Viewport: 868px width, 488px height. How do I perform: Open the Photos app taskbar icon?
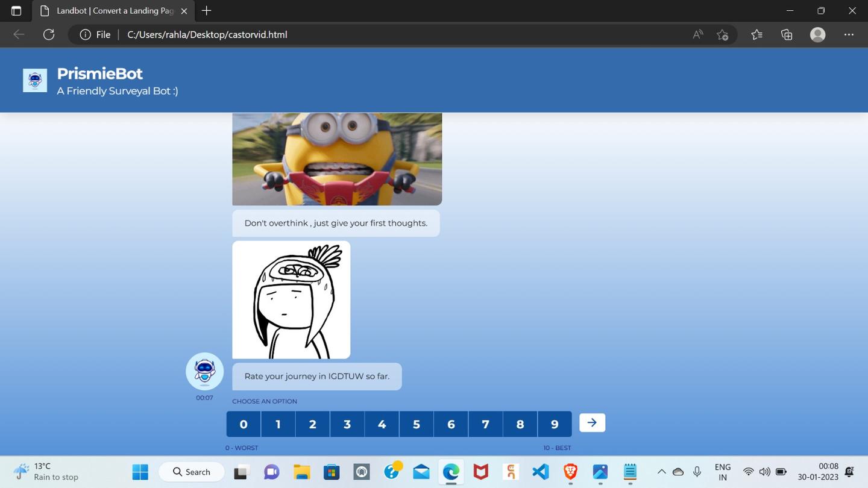click(600, 472)
